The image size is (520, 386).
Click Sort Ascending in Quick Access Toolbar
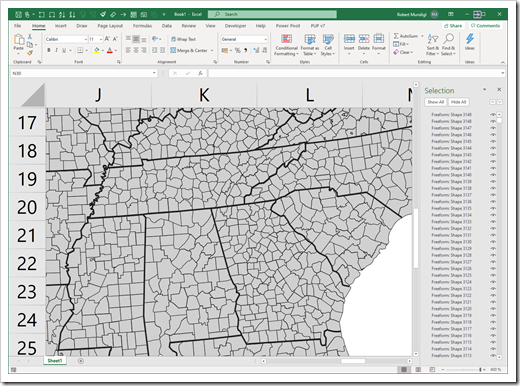62,14
